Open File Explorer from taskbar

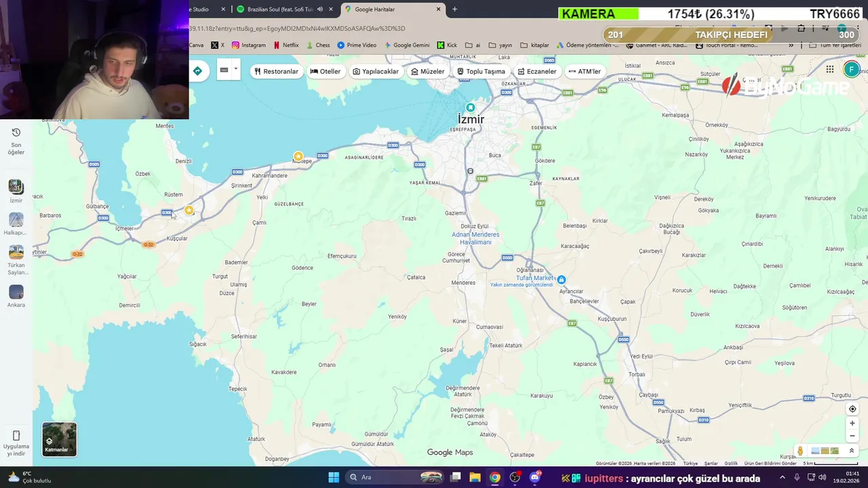475,477
